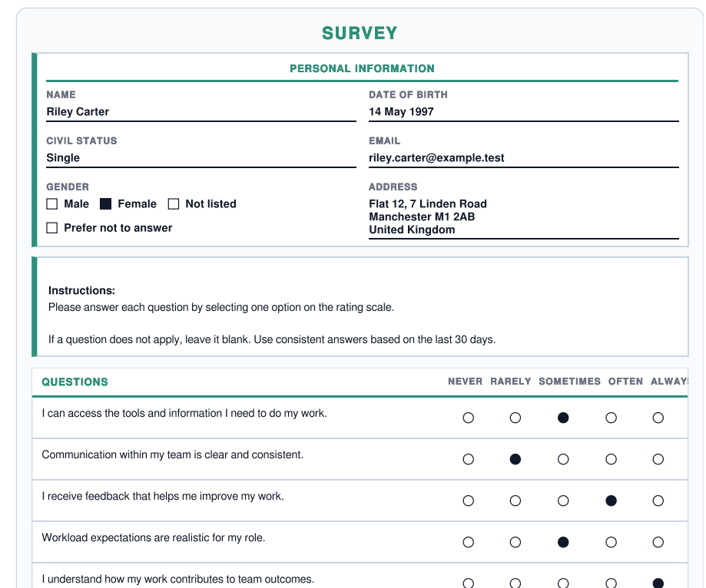Click the Address field with Linden Road
The height and width of the screenshot is (588, 706).
pyautogui.click(x=523, y=216)
